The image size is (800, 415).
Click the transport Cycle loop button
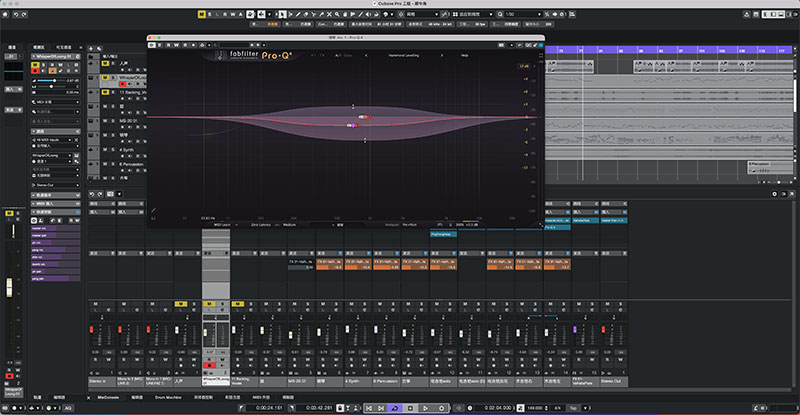point(395,408)
